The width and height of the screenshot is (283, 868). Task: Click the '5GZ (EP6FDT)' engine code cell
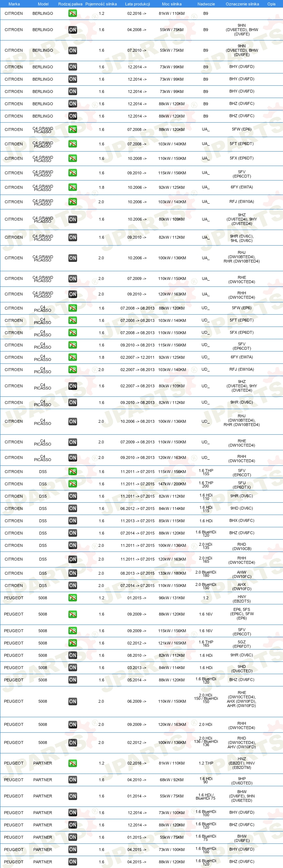point(242,644)
